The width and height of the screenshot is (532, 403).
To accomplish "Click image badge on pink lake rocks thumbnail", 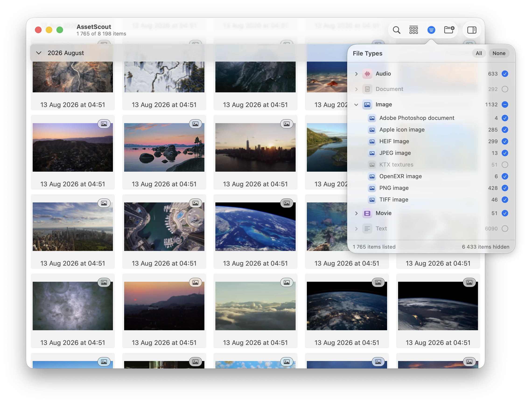I will click(195, 124).
